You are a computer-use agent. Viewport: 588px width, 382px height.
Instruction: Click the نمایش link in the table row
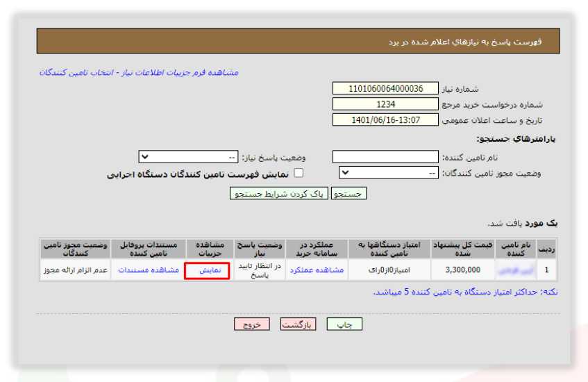pyautogui.click(x=210, y=270)
